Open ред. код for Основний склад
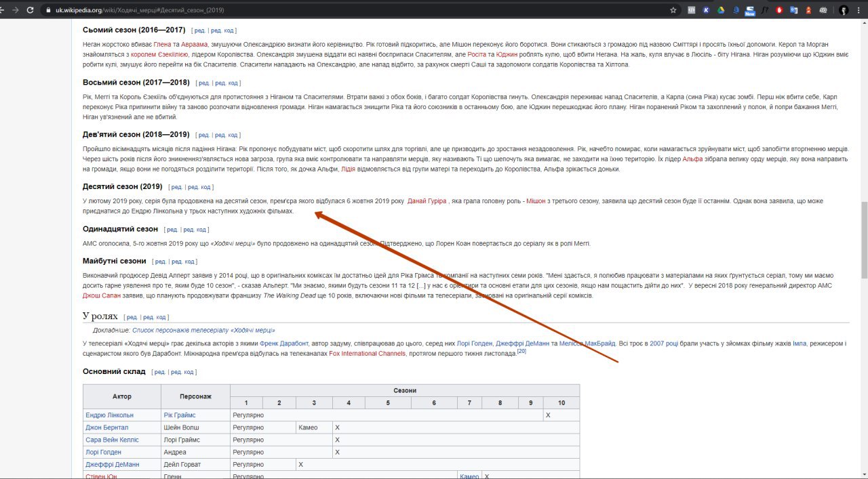 pos(182,372)
